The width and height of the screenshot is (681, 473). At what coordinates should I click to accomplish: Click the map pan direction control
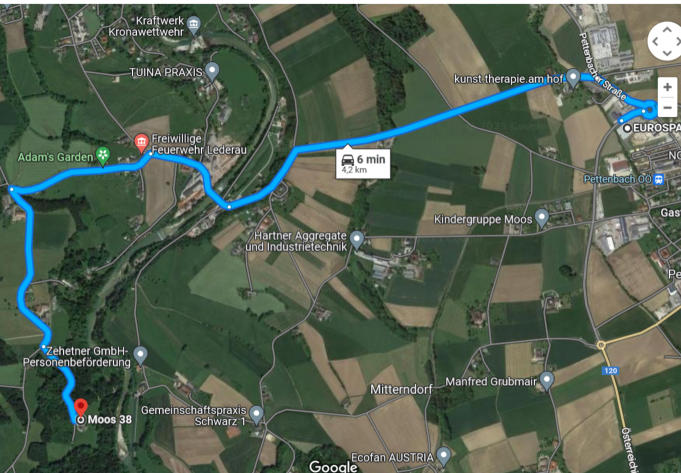click(664, 42)
